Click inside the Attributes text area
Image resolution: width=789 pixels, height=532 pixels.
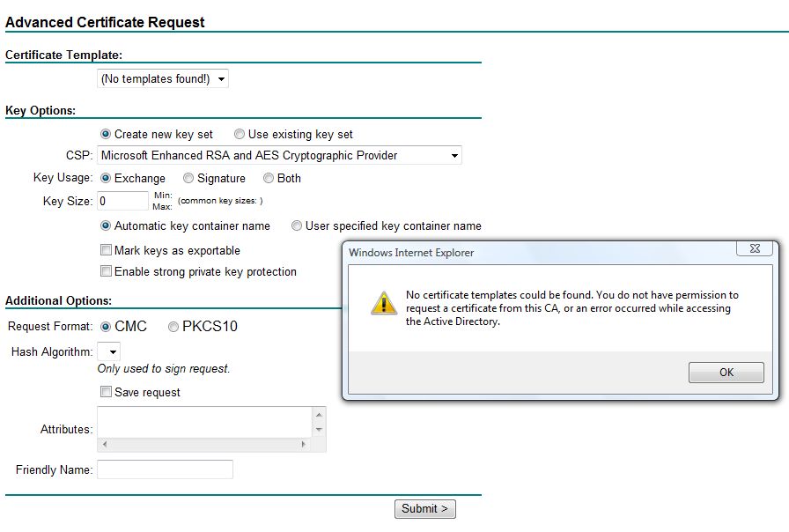(205, 422)
